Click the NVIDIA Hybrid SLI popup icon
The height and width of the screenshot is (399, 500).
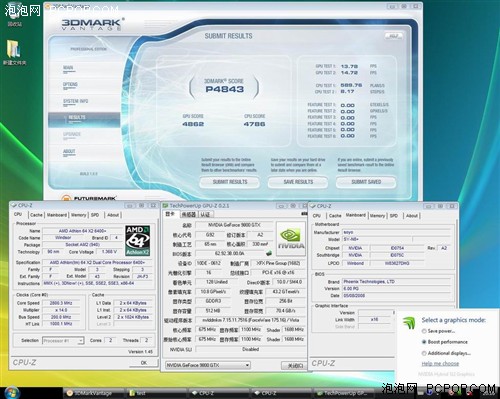point(409,323)
